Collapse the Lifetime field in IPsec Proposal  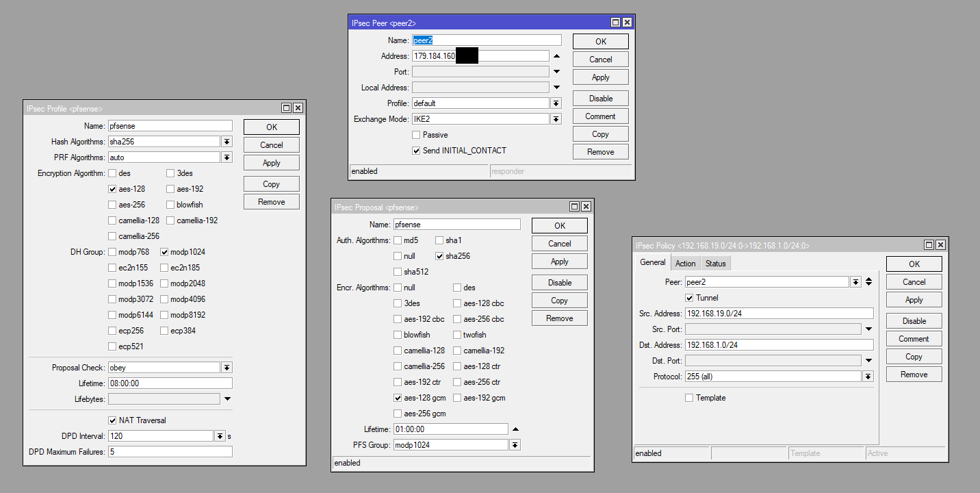[515, 429]
